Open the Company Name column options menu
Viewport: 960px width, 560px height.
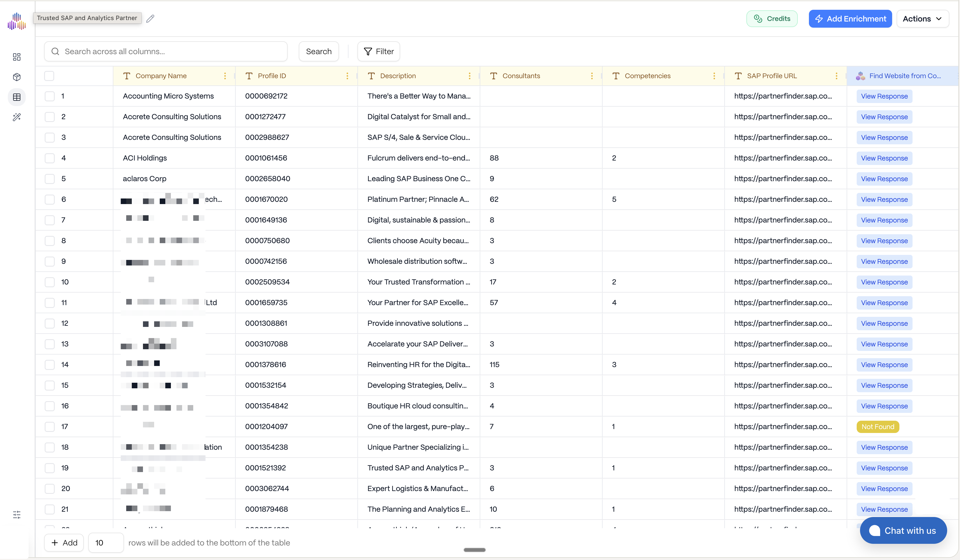225,75
